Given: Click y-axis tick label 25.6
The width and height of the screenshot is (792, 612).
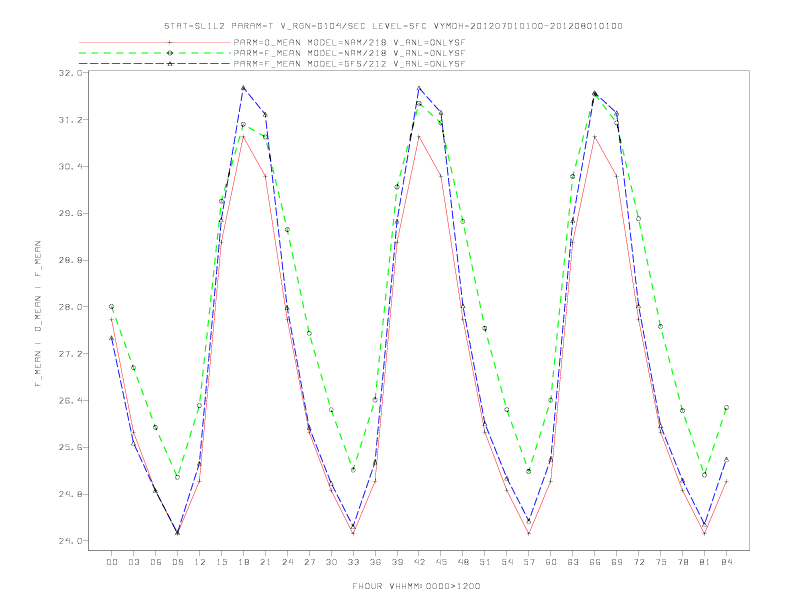Looking at the screenshot, I should click(70, 447).
